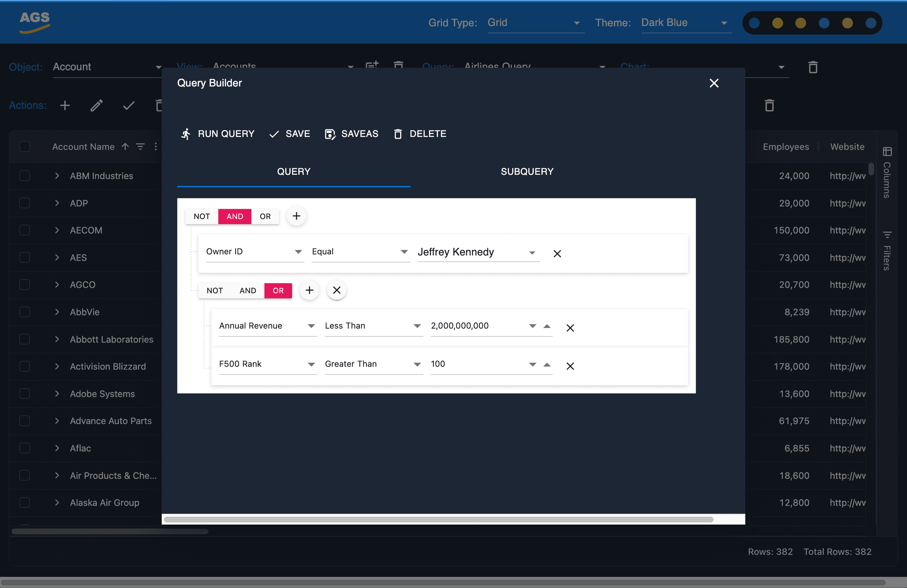Click the Query Builder horizontal scrollbar
This screenshot has width=907, height=588.
point(438,520)
